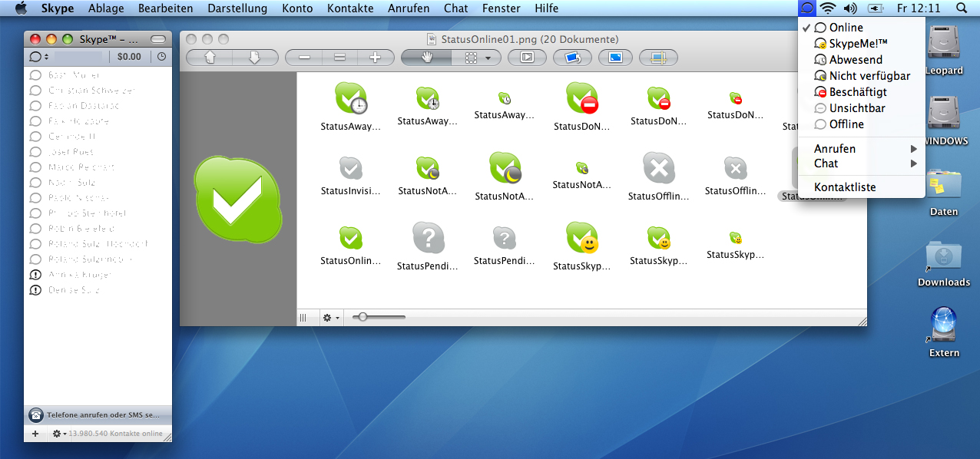Open the Fenster menu
This screenshot has width=980, height=459.
501,8
